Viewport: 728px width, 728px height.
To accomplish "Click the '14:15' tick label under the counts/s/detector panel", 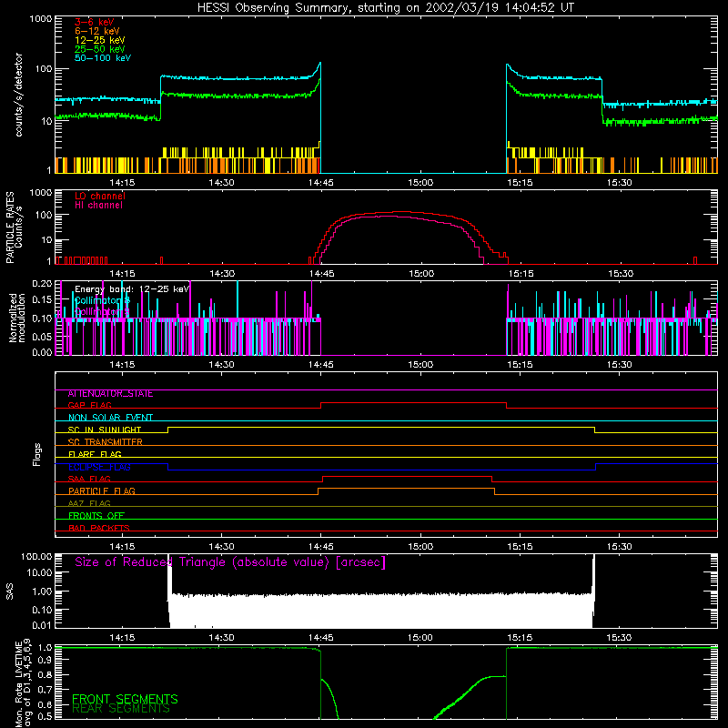I will tap(122, 183).
